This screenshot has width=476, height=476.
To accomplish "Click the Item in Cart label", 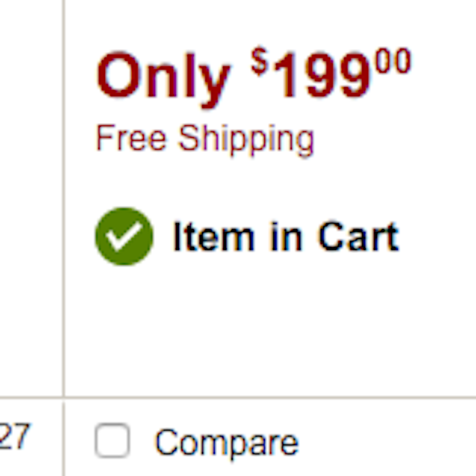I will (x=285, y=237).
